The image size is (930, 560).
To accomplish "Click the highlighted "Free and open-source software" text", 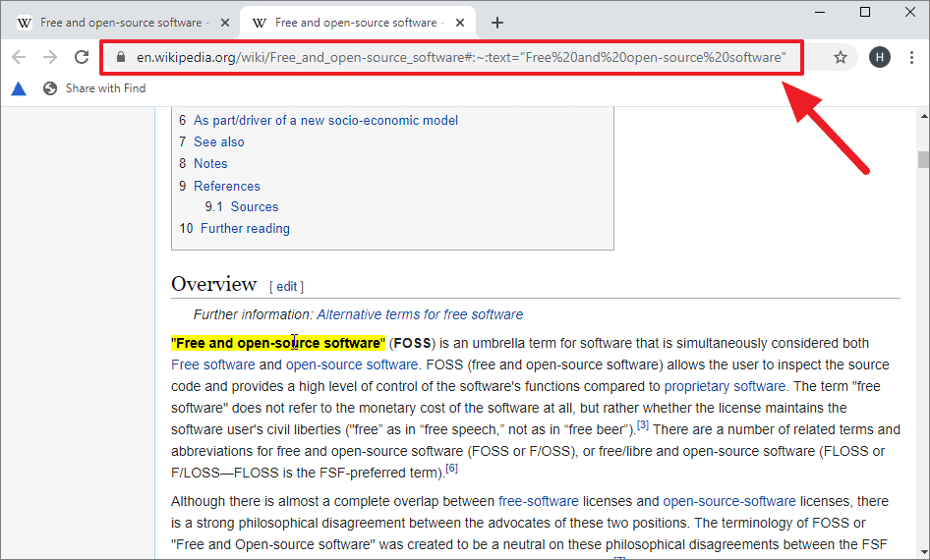I will click(x=278, y=343).
